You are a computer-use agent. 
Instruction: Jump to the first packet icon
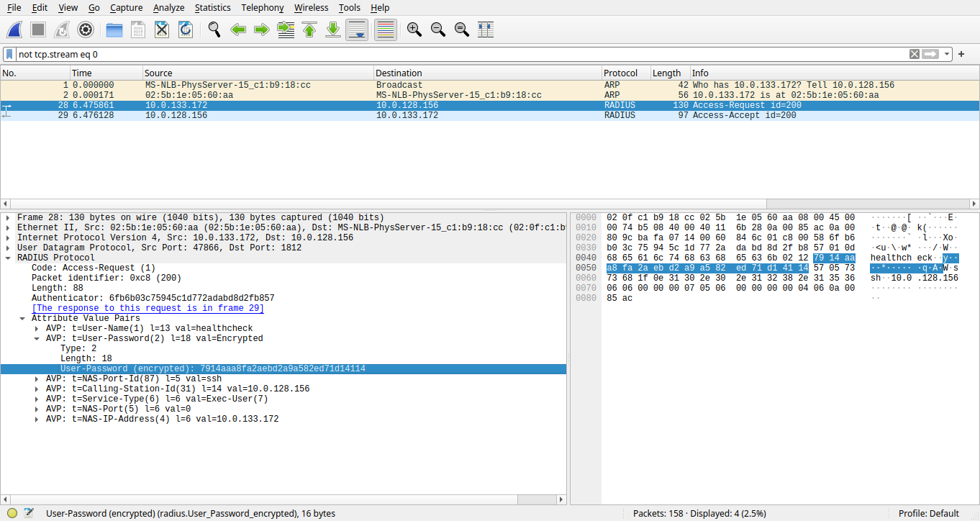click(309, 30)
